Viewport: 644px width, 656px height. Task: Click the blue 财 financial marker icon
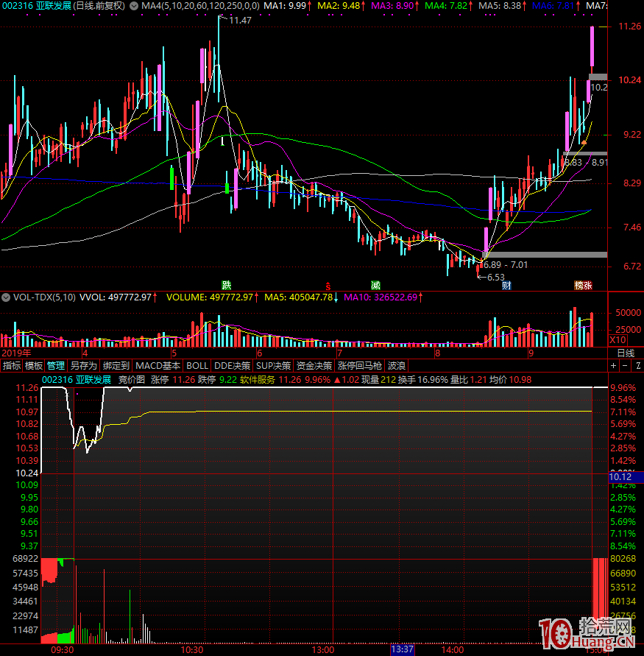(x=506, y=286)
